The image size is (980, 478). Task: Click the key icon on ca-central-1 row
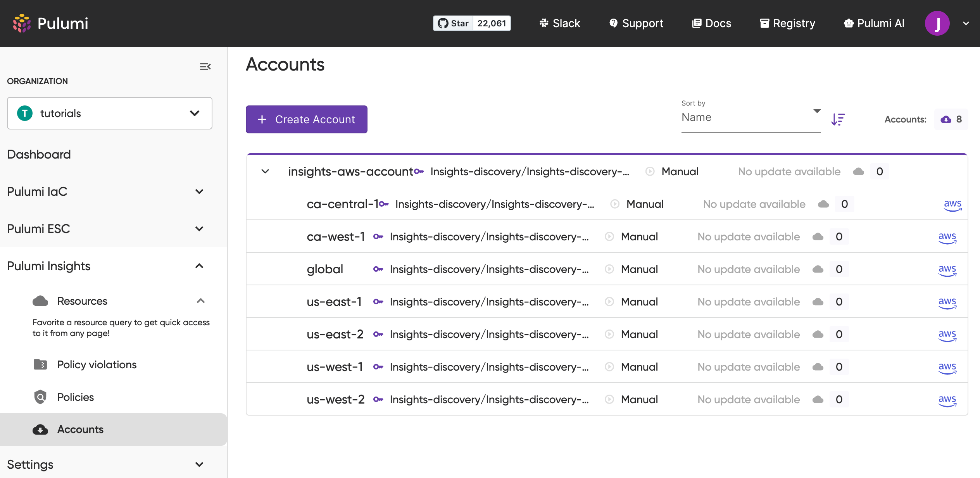384,204
